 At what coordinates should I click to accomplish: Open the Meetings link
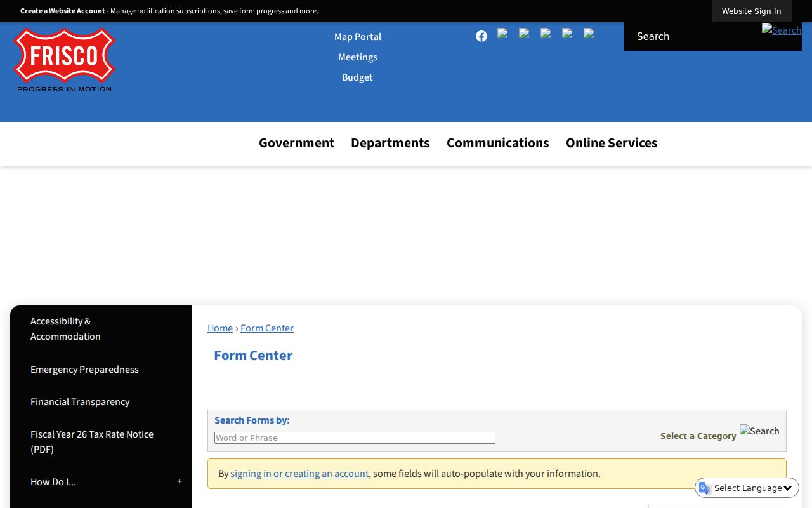coord(358,57)
